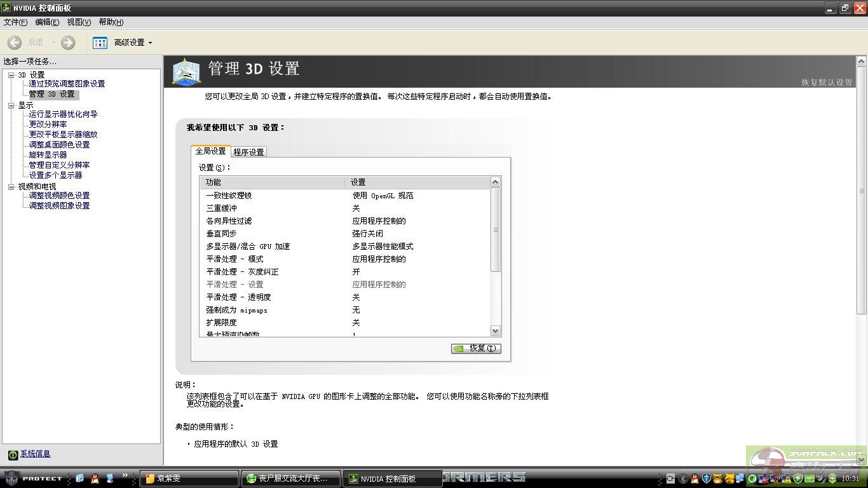The height and width of the screenshot is (488, 868).
Task: Click the NVIDIA logo on 恢复 button
Action: pyautogui.click(x=459, y=348)
